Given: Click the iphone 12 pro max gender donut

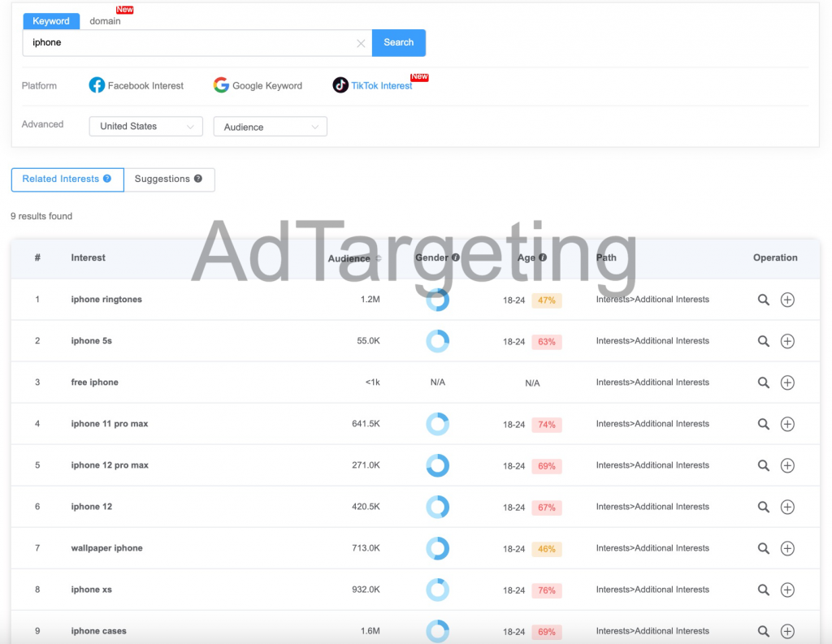Looking at the screenshot, I should (438, 465).
